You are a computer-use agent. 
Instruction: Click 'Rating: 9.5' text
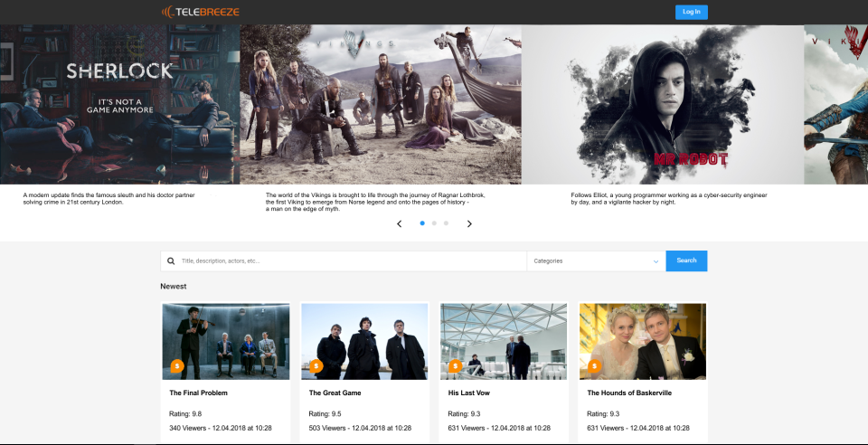point(325,414)
